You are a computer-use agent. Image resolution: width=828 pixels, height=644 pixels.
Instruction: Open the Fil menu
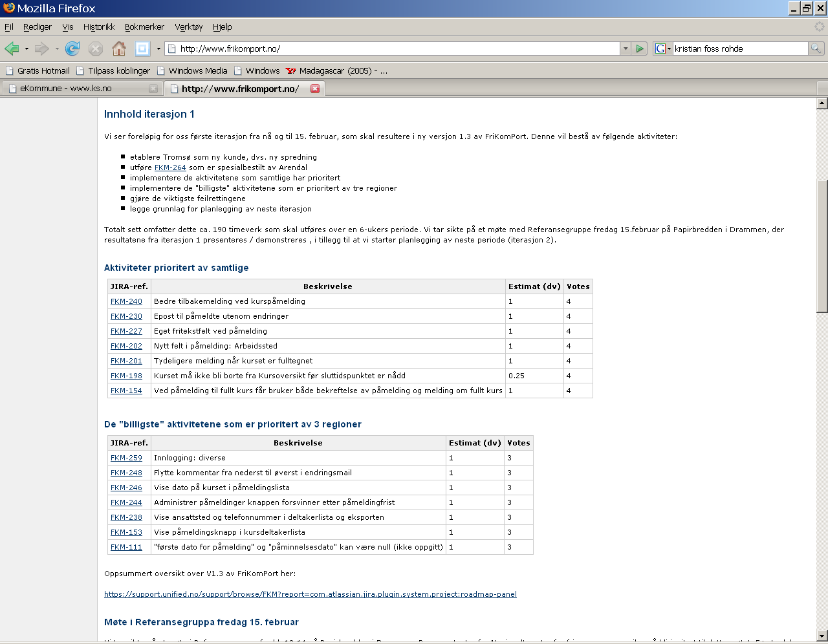tap(9, 27)
